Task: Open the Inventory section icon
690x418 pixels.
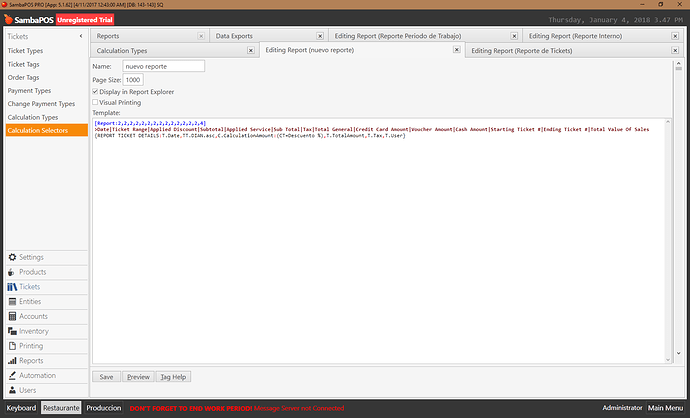Action: tap(12, 331)
